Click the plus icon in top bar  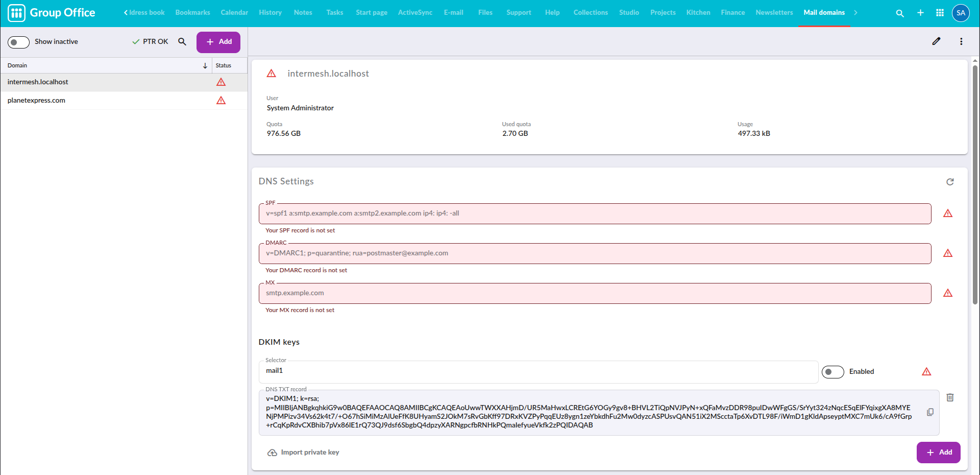[x=920, y=13]
